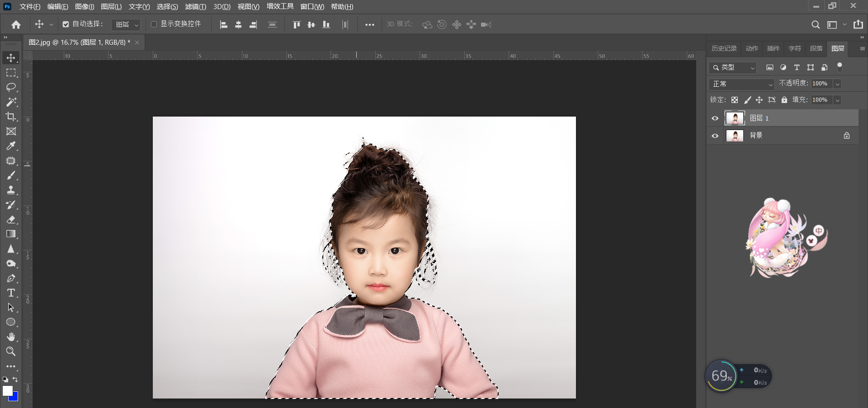868x408 pixels.
Task: Open the 滤镜 menu
Action: click(195, 6)
